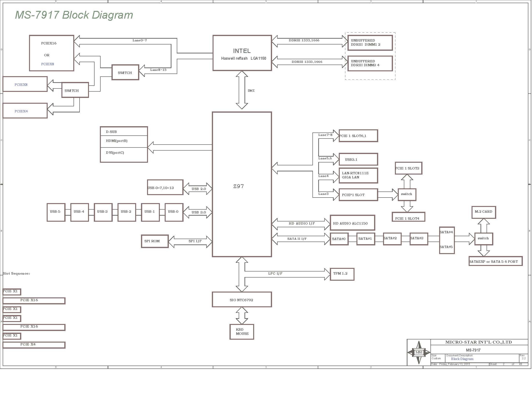Select the "USB-4" port block

click(80, 212)
